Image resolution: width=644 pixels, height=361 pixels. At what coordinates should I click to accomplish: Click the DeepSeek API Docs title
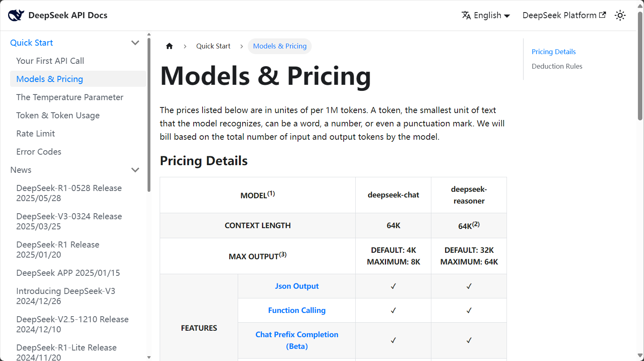coord(68,15)
